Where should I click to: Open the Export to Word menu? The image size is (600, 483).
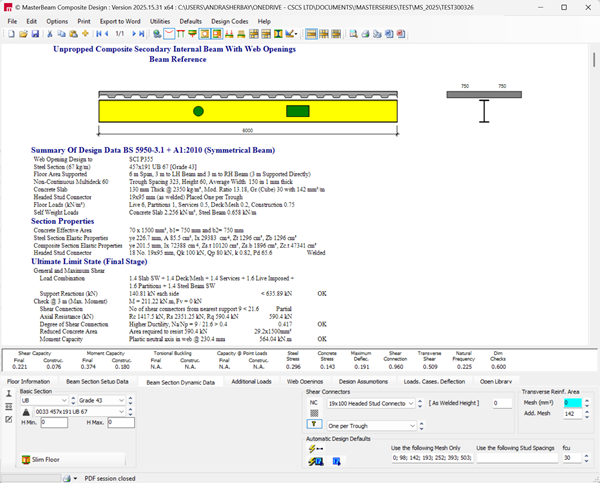(x=120, y=21)
